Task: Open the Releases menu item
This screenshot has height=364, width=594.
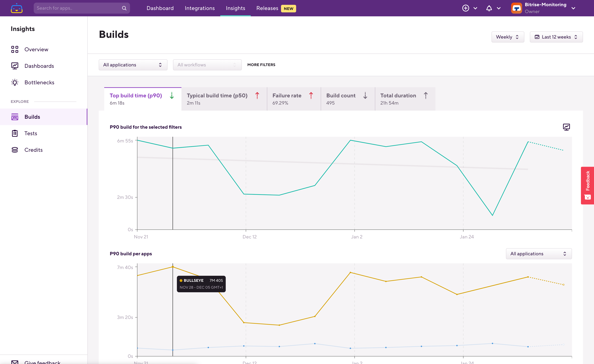Action: point(267,8)
